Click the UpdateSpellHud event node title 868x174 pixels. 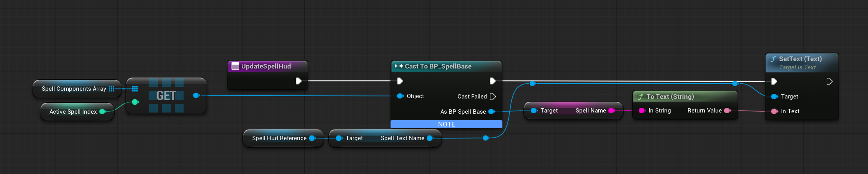click(266, 66)
